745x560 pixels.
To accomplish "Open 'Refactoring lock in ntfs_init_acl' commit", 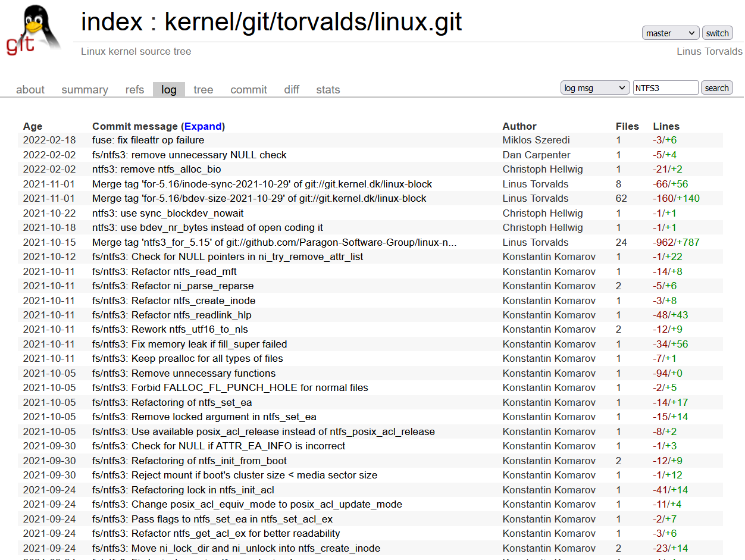I will pos(183,490).
